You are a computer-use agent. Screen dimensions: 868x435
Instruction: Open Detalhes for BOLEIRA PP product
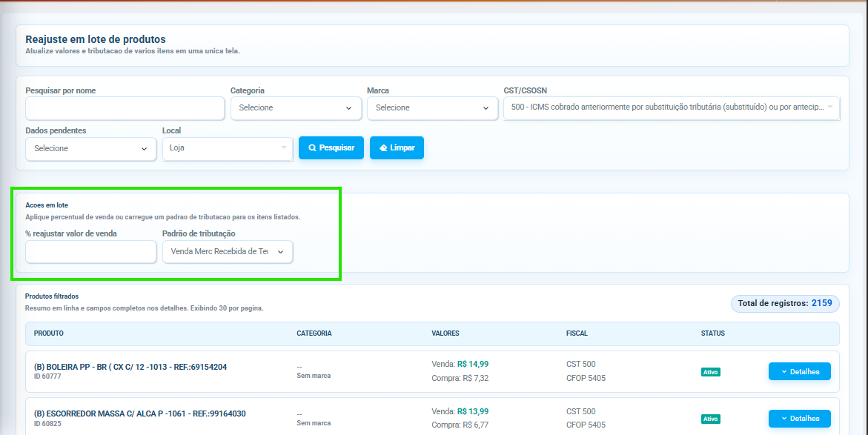pyautogui.click(x=799, y=372)
